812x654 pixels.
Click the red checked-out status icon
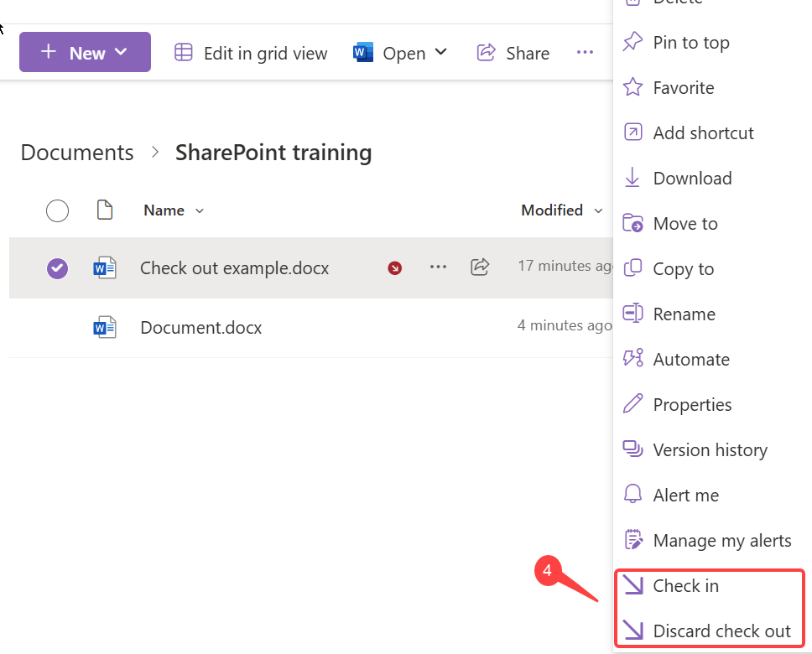point(394,268)
